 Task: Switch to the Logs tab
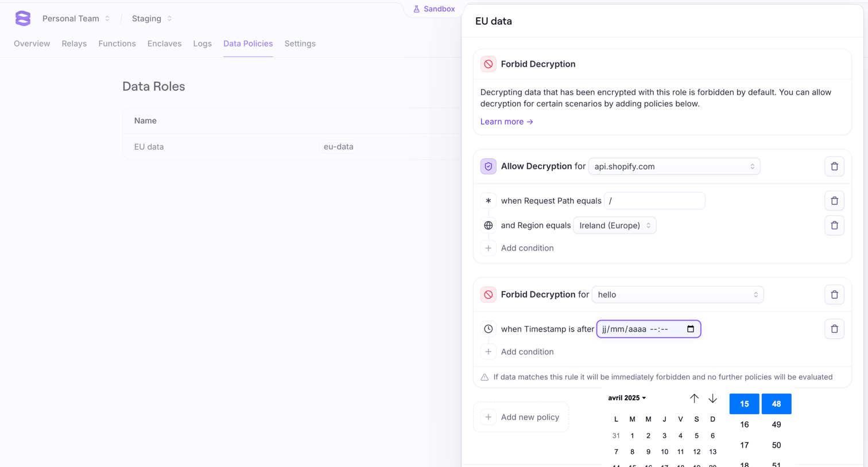[202, 44]
